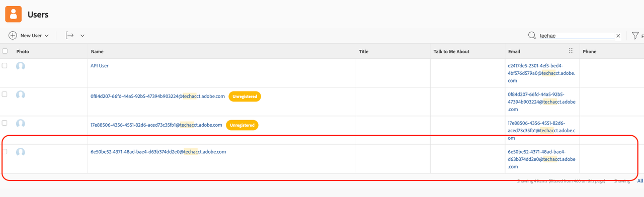Click inside the techac search field
This screenshot has height=197, width=644.
[x=577, y=36]
